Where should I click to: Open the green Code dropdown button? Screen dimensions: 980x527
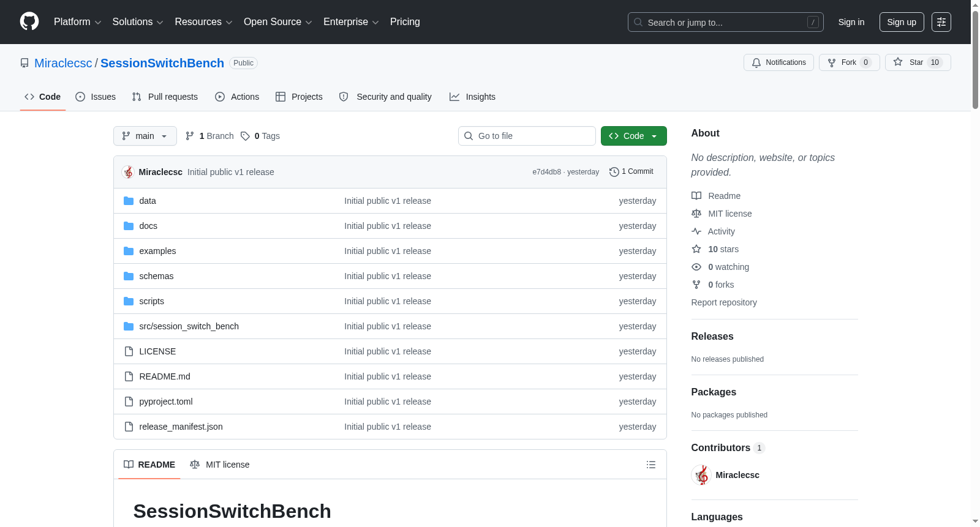[634, 136]
